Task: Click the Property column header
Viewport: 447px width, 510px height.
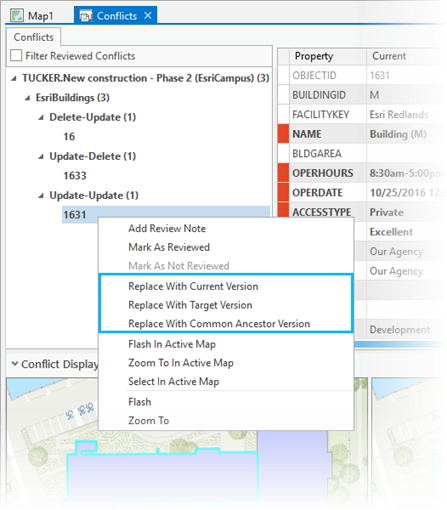Action: [328, 56]
